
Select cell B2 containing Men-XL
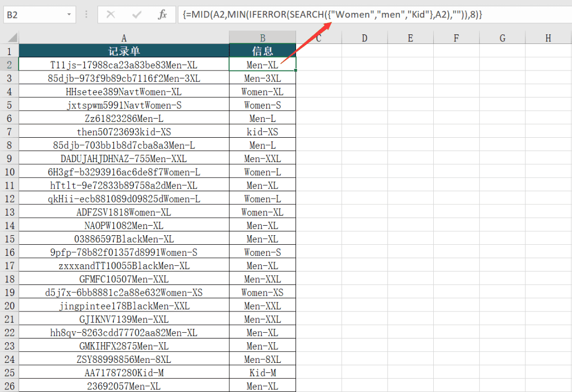click(x=262, y=65)
